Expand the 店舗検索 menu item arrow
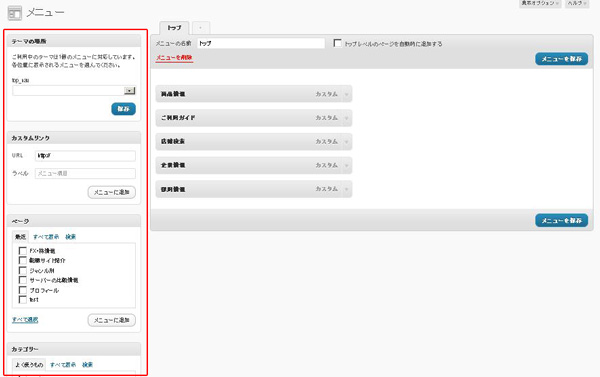 coord(346,142)
